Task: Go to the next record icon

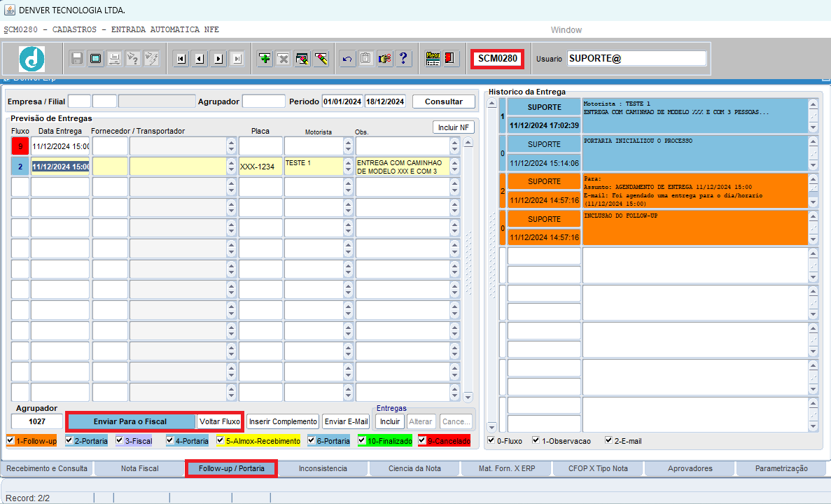Action: point(219,58)
